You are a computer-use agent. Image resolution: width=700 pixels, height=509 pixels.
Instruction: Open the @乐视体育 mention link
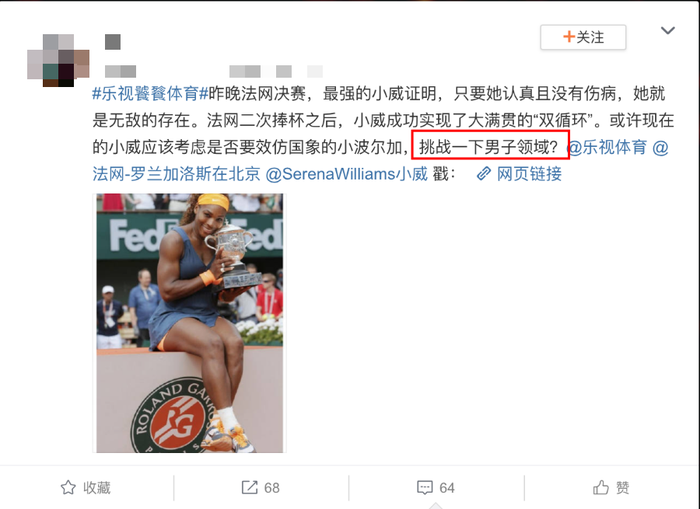607,147
